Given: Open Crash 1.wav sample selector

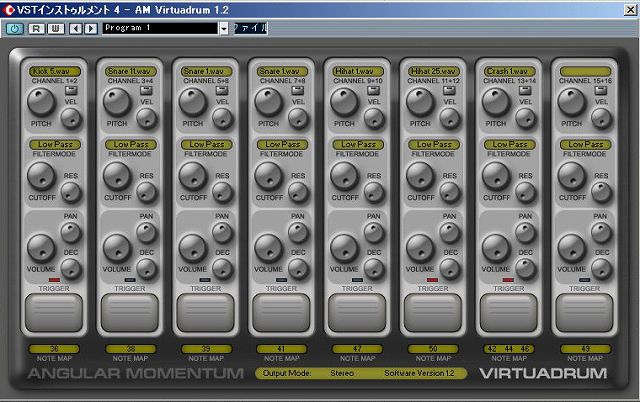Looking at the screenshot, I should (x=509, y=71).
